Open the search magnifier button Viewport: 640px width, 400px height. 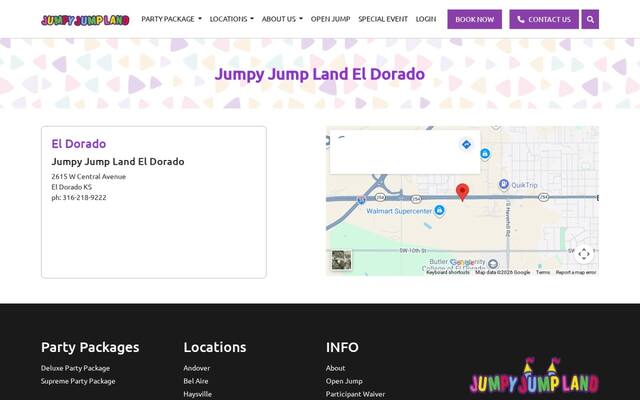point(590,19)
